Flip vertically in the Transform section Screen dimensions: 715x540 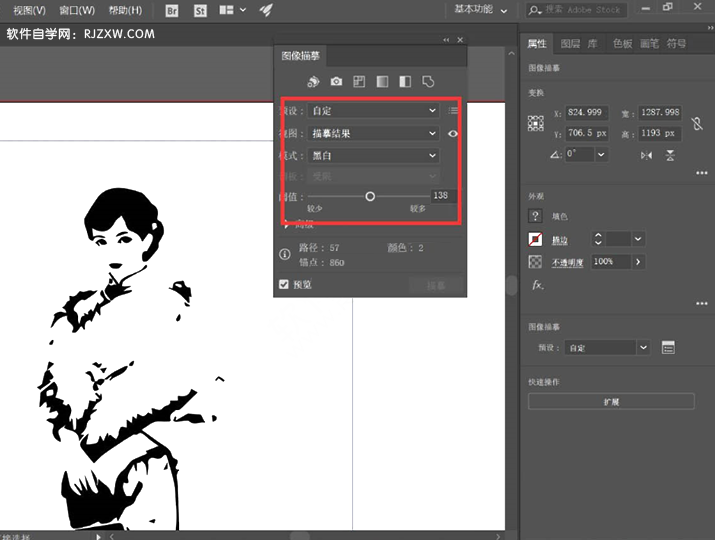click(x=670, y=156)
